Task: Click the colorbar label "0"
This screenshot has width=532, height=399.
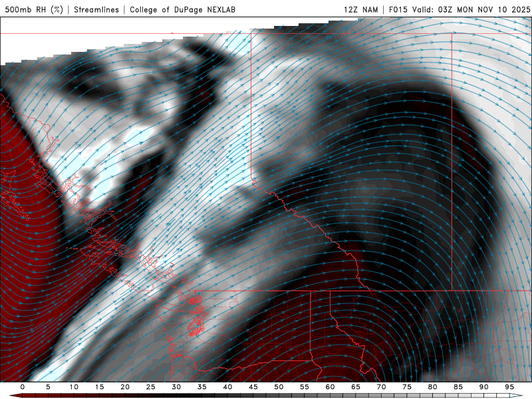Action: [23, 387]
